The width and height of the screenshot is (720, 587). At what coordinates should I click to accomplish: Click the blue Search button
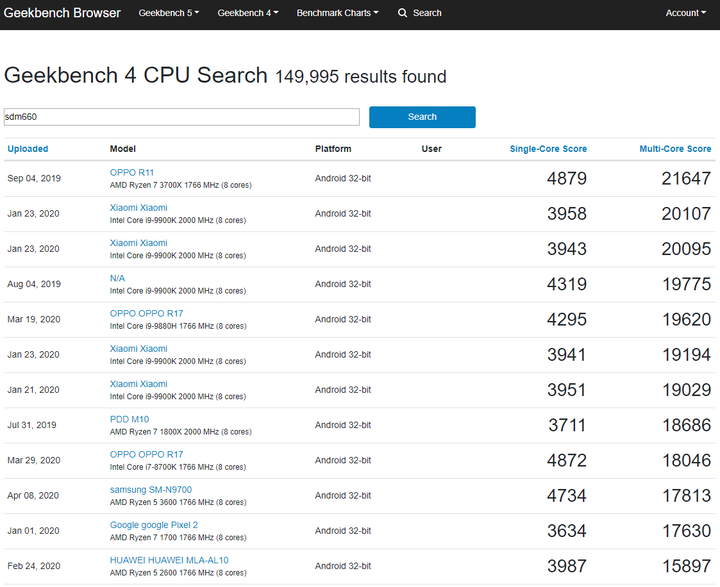click(422, 117)
